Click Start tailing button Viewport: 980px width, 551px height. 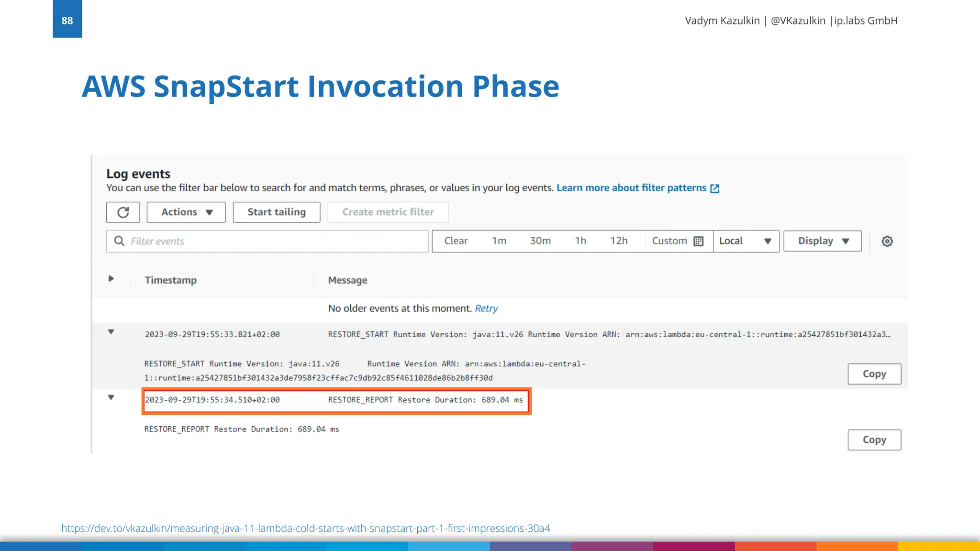277,212
